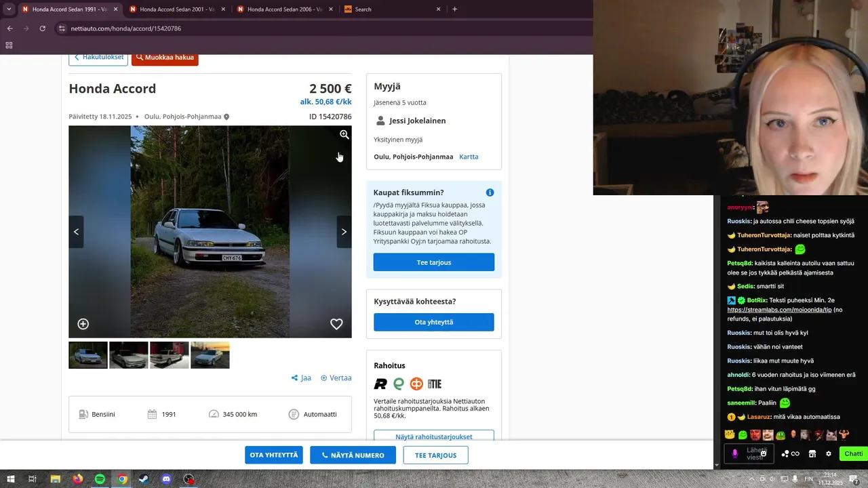
Task: Switch to Honda Accord Sedan 2001 tab
Action: pyautogui.click(x=176, y=9)
